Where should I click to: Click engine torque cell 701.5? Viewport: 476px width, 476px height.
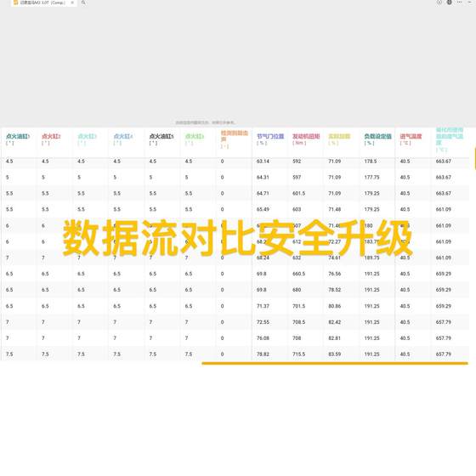click(298, 306)
